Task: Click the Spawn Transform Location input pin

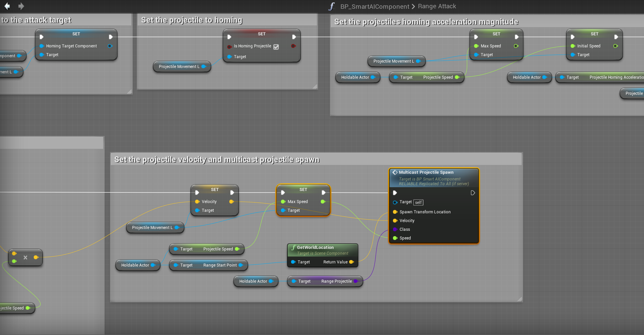Action: pyautogui.click(x=395, y=212)
